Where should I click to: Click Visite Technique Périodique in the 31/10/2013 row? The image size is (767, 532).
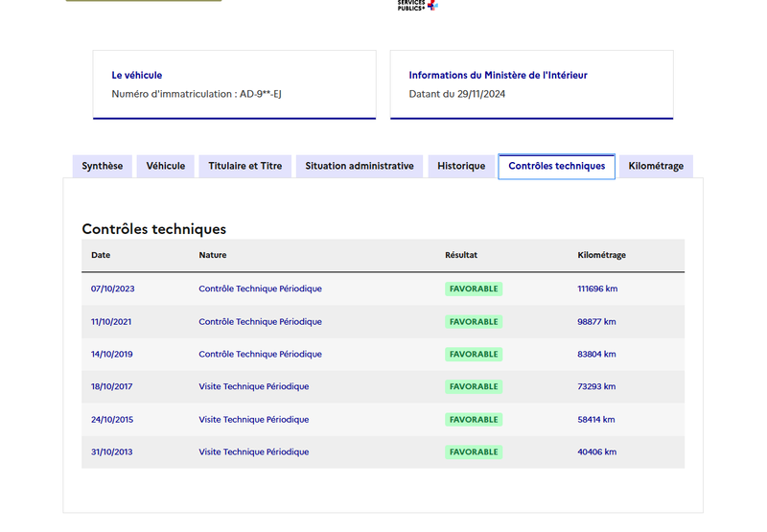[x=254, y=452]
